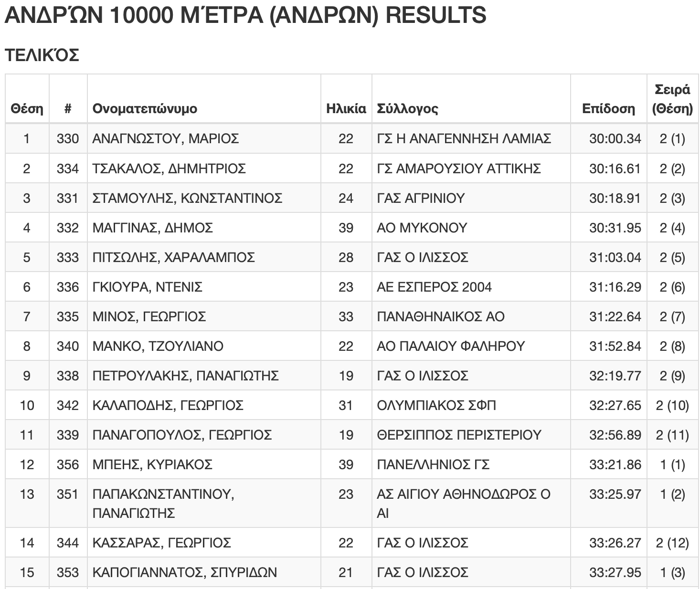This screenshot has width=700, height=589.
Task: Select athlete ΤΣΑΚΑΛΟΣ, ΔΗΜΗΤΡΙΟΣ
Action: (169, 168)
